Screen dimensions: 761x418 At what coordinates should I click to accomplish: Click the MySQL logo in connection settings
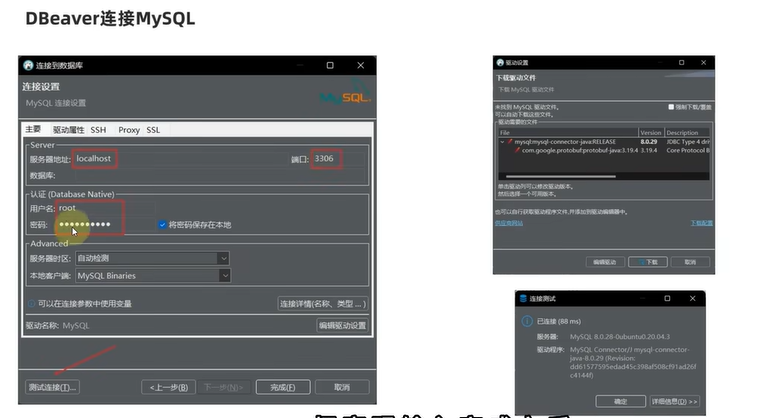345,94
